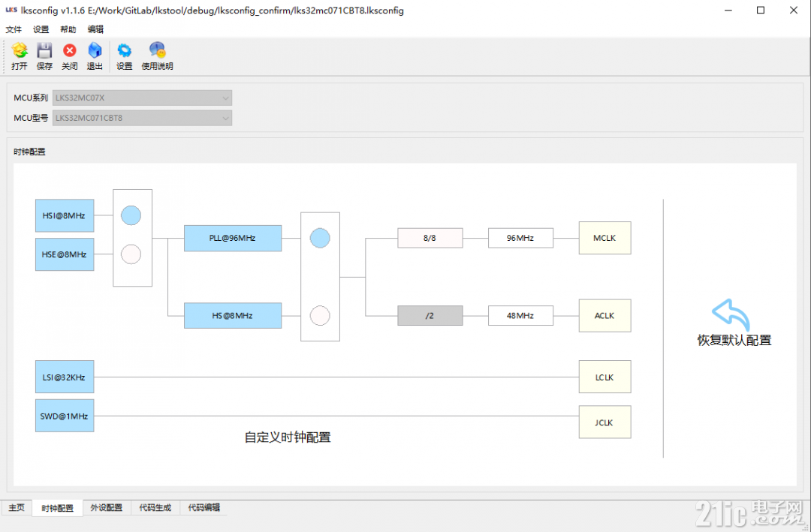Expand the MCU型号 dropdown

click(142, 118)
